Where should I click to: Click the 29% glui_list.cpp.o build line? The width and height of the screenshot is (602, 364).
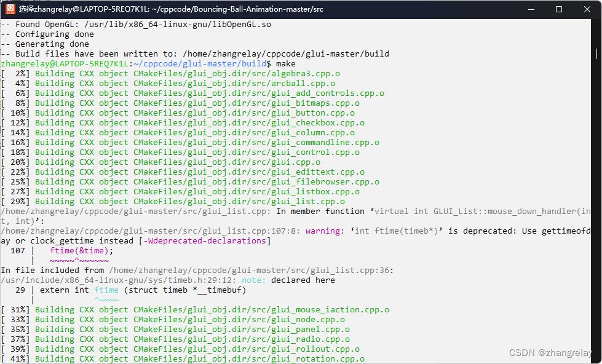click(173, 202)
